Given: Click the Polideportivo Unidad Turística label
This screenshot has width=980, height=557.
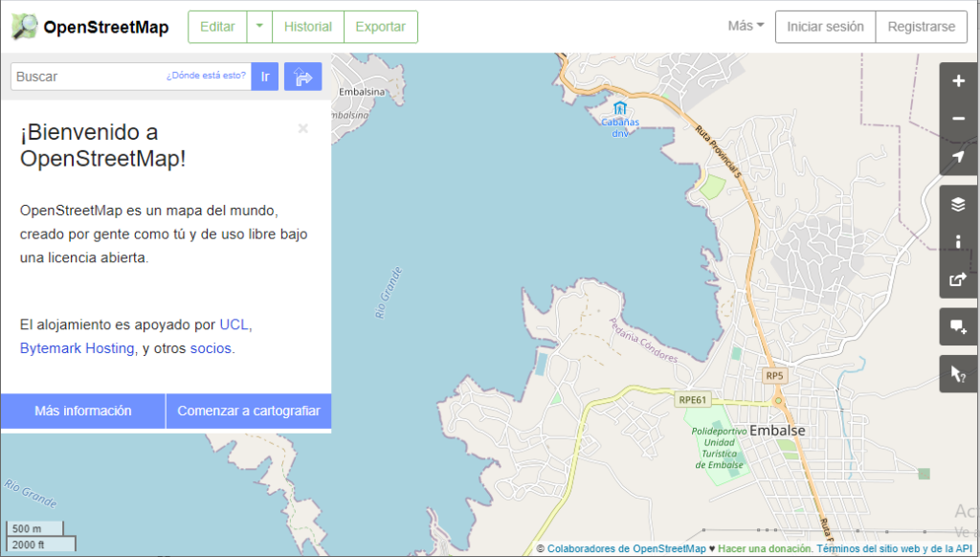Looking at the screenshot, I should 720,448.
